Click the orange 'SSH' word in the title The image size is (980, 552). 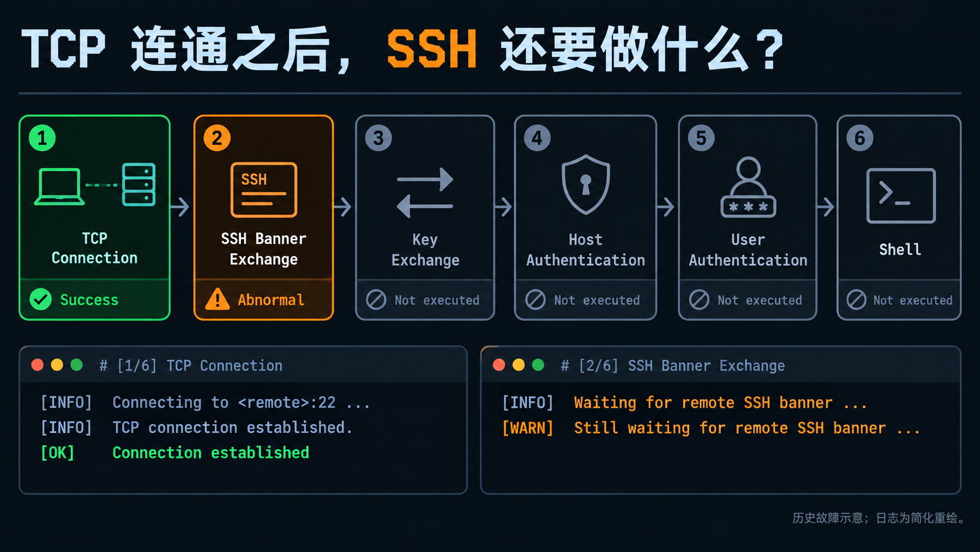click(432, 49)
